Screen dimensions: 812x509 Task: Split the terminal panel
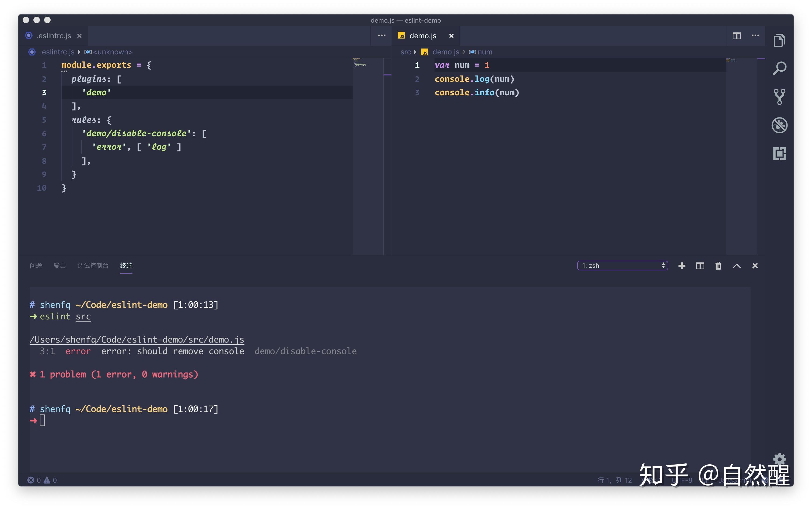700,266
